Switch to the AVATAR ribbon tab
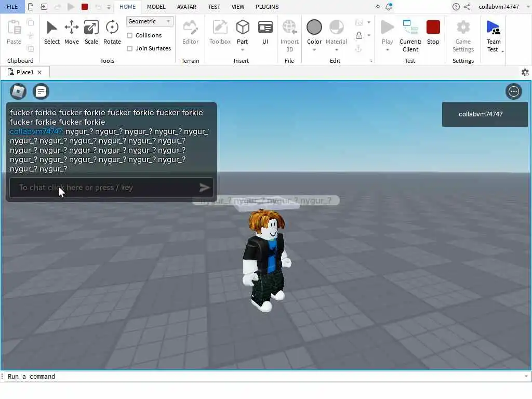This screenshot has height=399, width=532. coord(187,7)
